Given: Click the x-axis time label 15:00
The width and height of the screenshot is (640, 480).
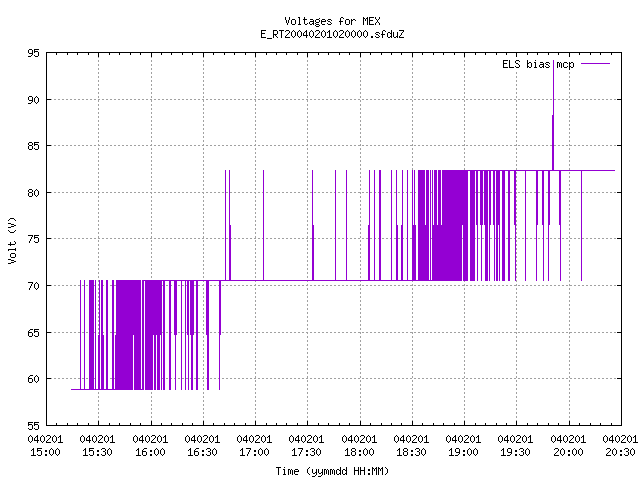Looking at the screenshot, I should (x=45, y=452).
